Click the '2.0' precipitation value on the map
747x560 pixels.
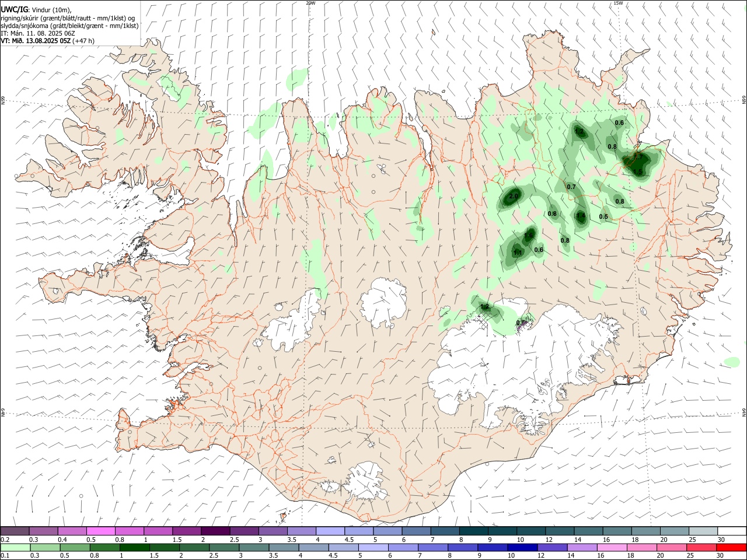click(514, 197)
